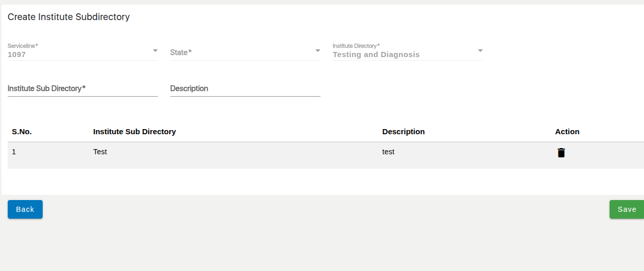The width and height of the screenshot is (644, 271).
Task: Focus the Institute Sub Directory input field
Action: (x=82, y=89)
